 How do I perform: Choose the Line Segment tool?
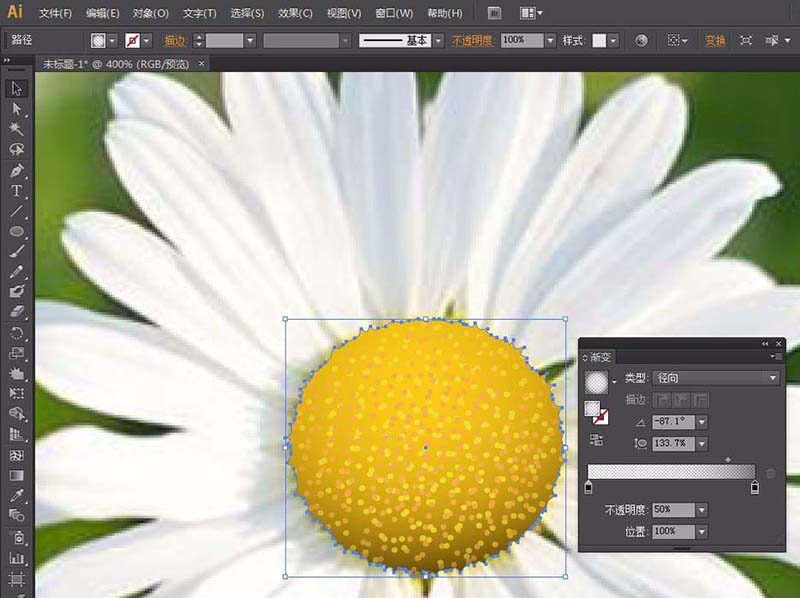[x=16, y=211]
